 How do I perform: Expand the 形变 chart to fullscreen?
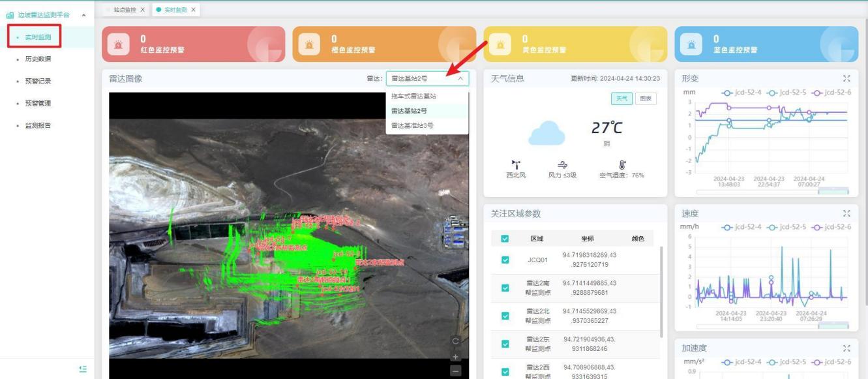tap(846, 78)
